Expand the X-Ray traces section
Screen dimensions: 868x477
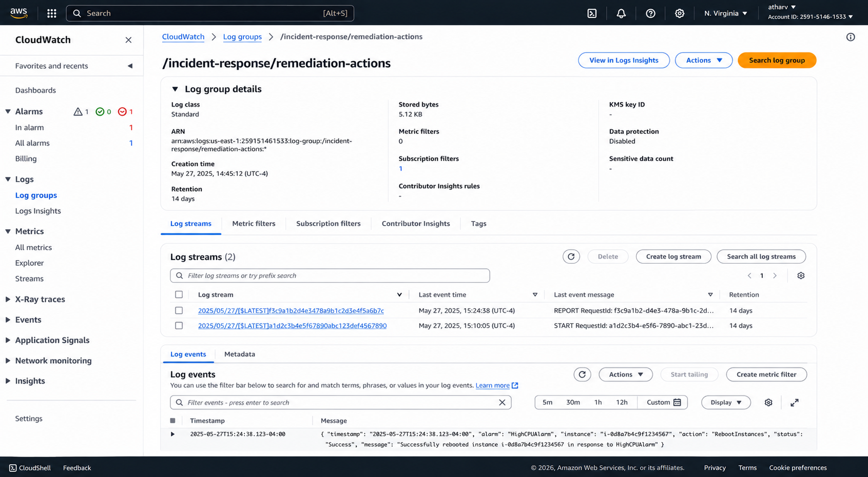tap(8, 300)
